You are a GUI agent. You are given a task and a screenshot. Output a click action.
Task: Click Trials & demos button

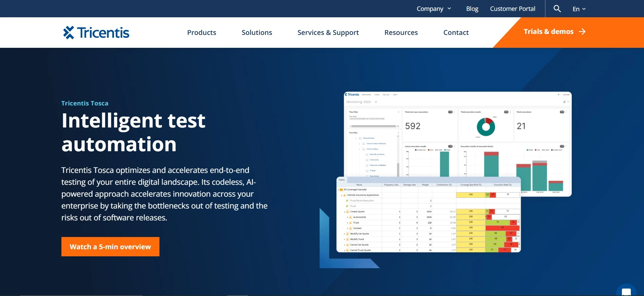(x=554, y=32)
